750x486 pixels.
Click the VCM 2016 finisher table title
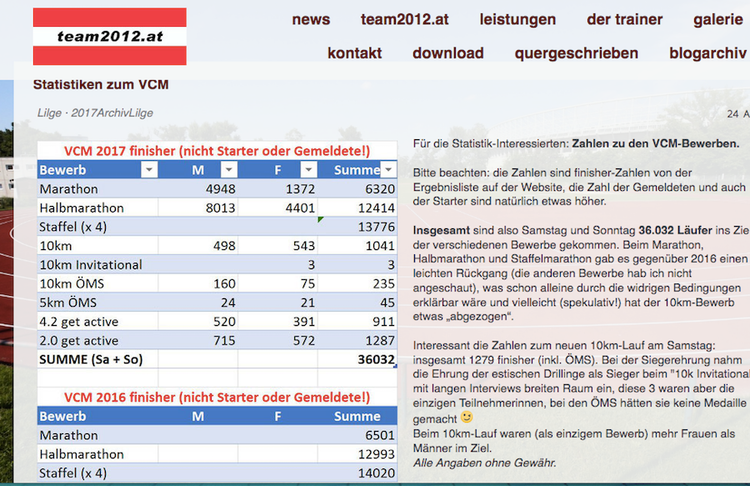pos(217,398)
